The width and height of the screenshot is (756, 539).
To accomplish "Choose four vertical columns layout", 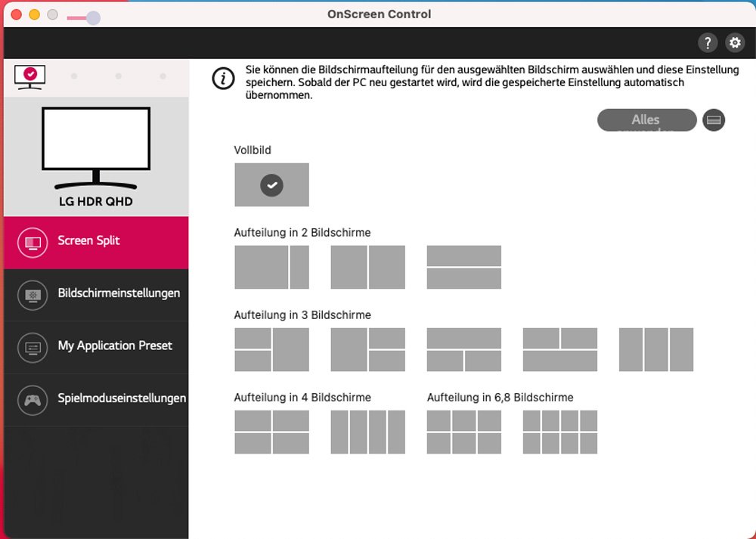I will pos(367,432).
